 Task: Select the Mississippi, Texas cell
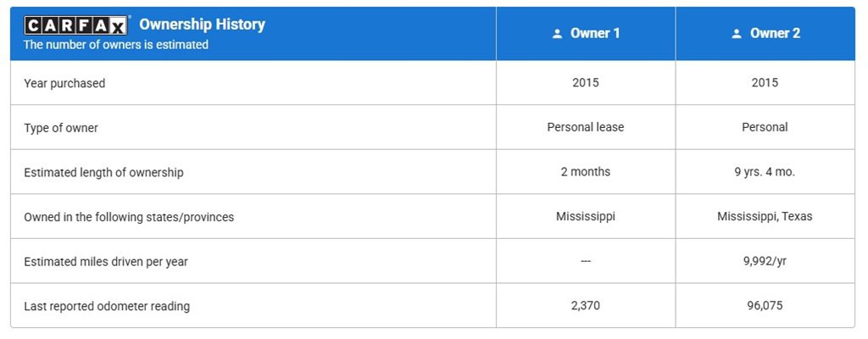point(765,216)
